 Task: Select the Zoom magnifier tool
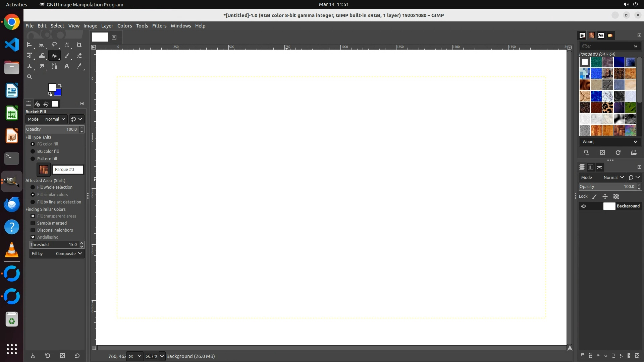(x=30, y=77)
